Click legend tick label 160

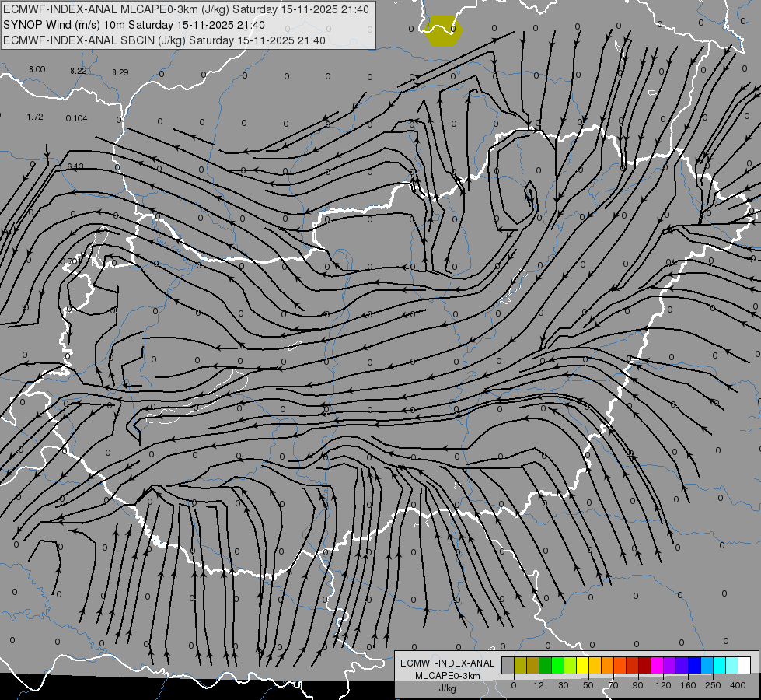pyautogui.click(x=688, y=685)
